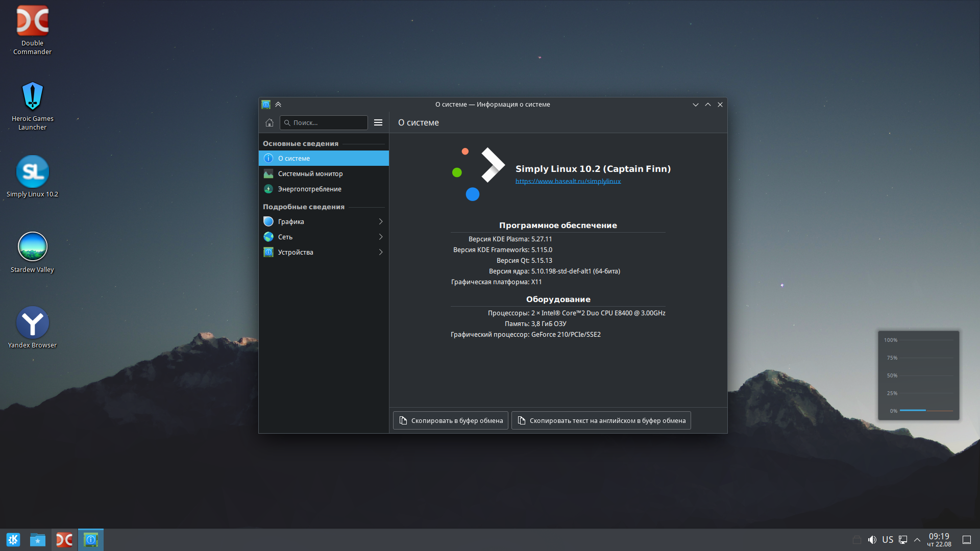Open the hamburger menu next to search
The image size is (980, 551).
(x=378, y=122)
